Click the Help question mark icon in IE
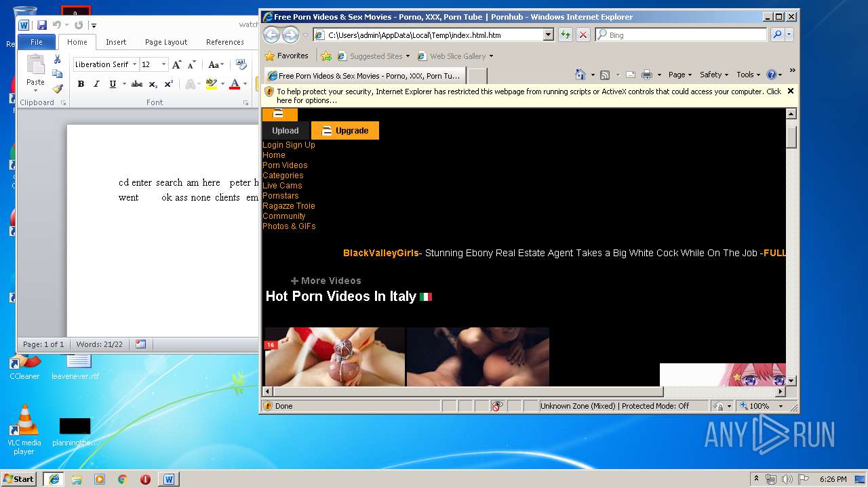Viewport: 868px width, 488px height. (x=772, y=75)
